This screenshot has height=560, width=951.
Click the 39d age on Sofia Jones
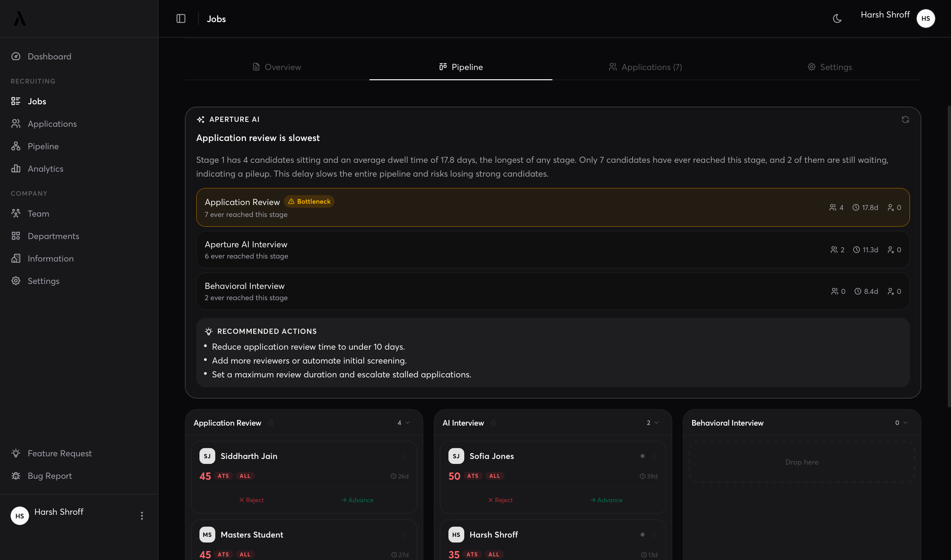tap(648, 476)
